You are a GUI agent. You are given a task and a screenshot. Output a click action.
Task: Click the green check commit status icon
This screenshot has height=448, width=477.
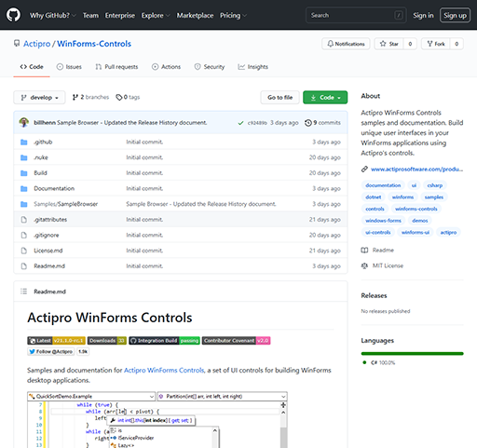(240, 123)
